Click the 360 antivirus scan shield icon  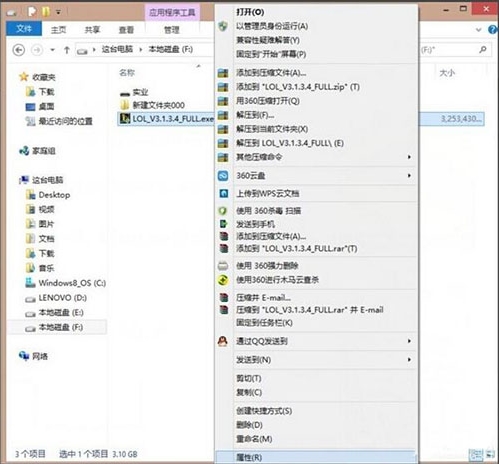point(223,211)
